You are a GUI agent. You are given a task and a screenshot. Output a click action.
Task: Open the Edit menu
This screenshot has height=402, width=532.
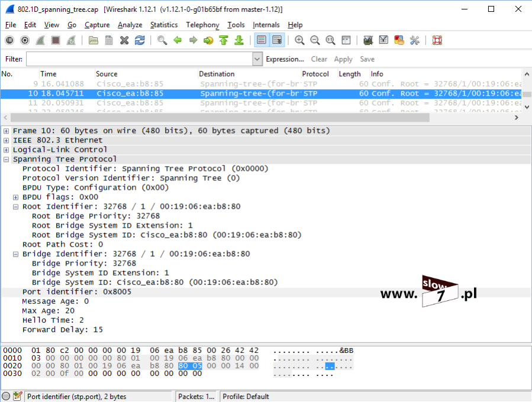30,25
